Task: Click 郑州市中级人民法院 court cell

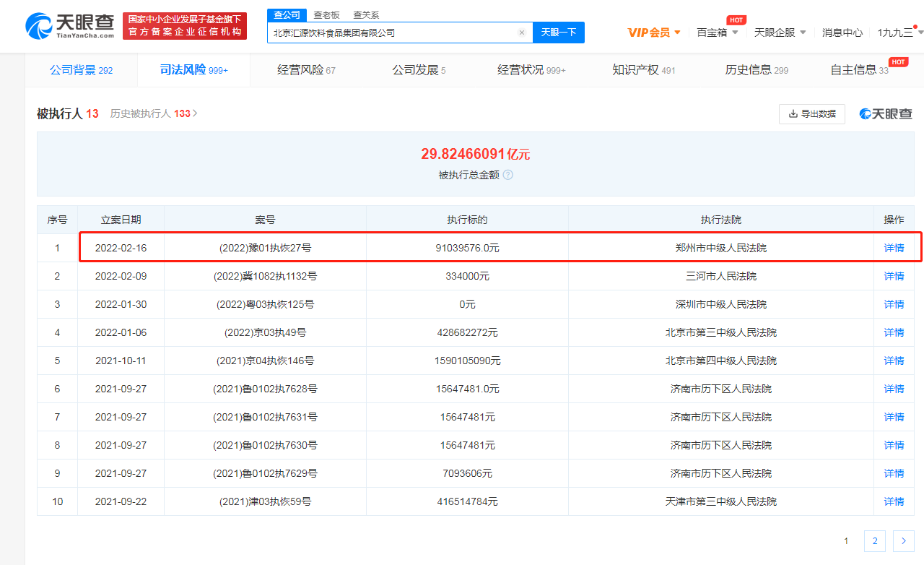Action: (x=720, y=248)
